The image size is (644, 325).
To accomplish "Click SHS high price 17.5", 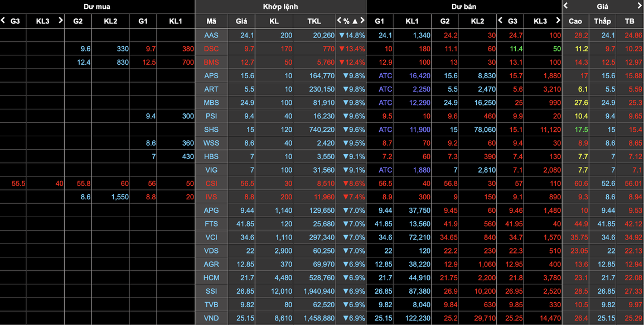I will pyautogui.click(x=581, y=130).
